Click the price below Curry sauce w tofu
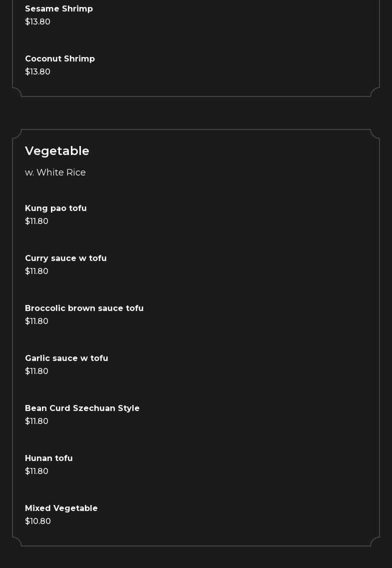This screenshot has width=392, height=568. [x=36, y=271]
